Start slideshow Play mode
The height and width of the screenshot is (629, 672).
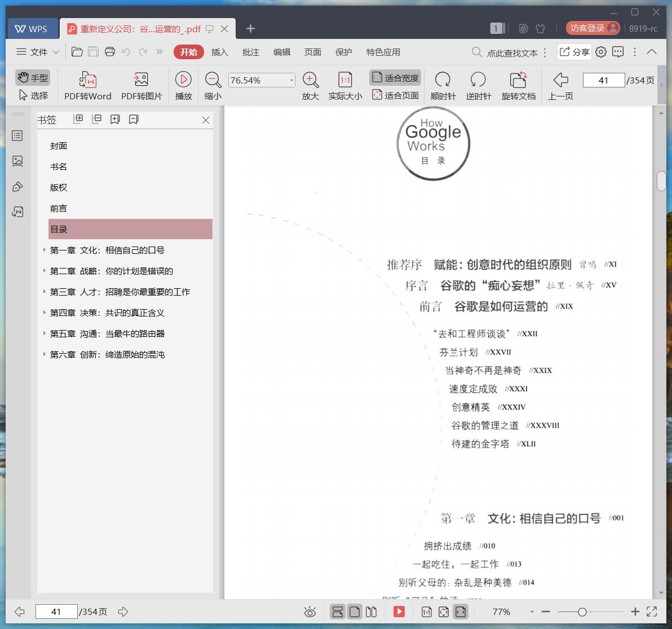pos(183,86)
